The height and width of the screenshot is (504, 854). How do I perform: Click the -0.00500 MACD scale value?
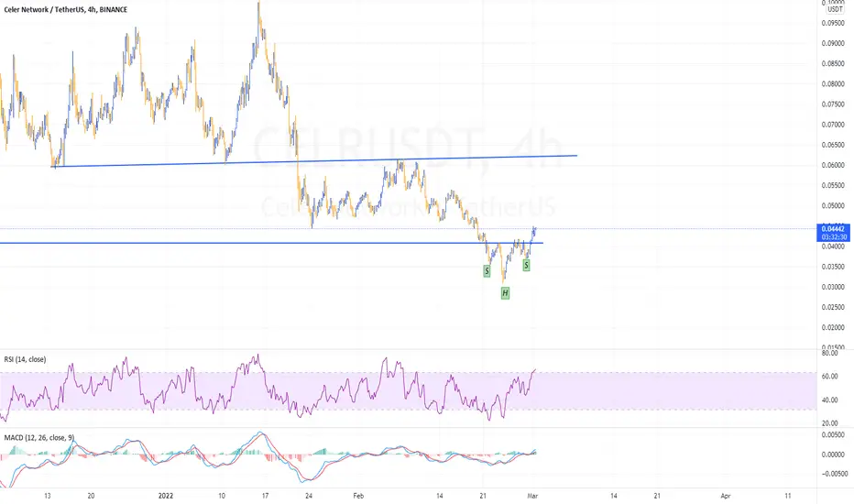pos(835,474)
